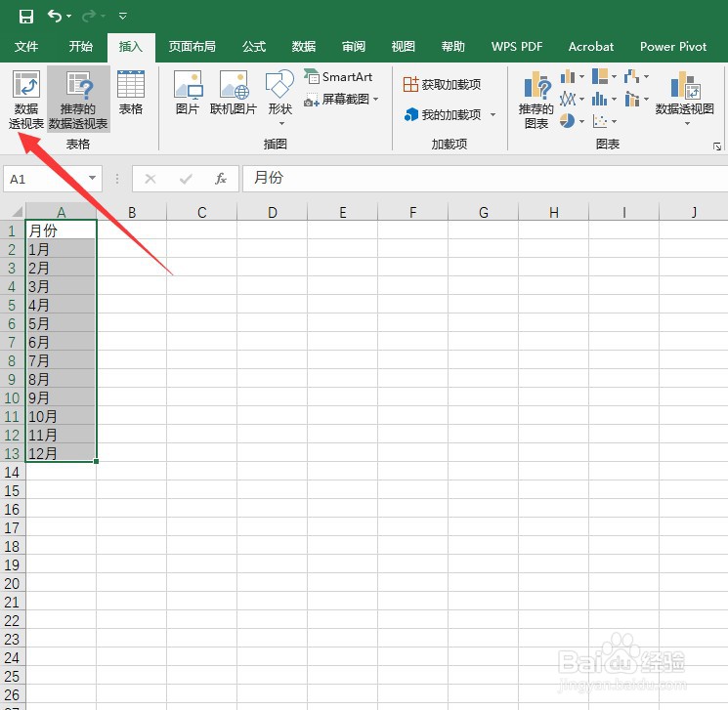Select column H header
728x710 pixels.
[x=553, y=213]
